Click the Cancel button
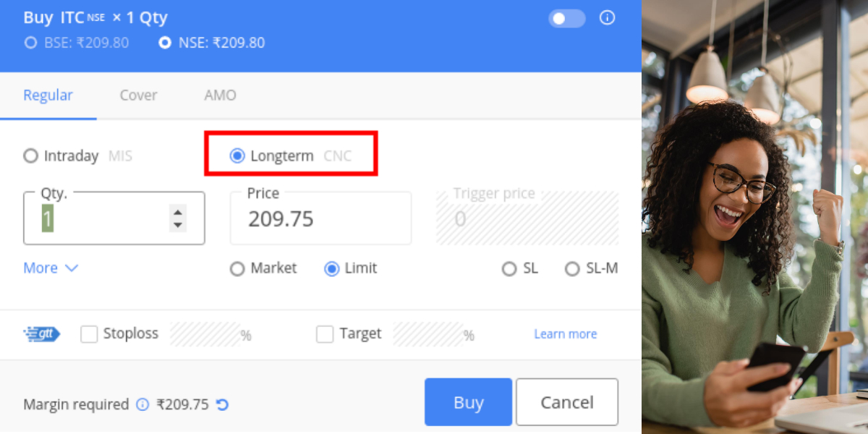The image size is (868, 434). point(567,402)
